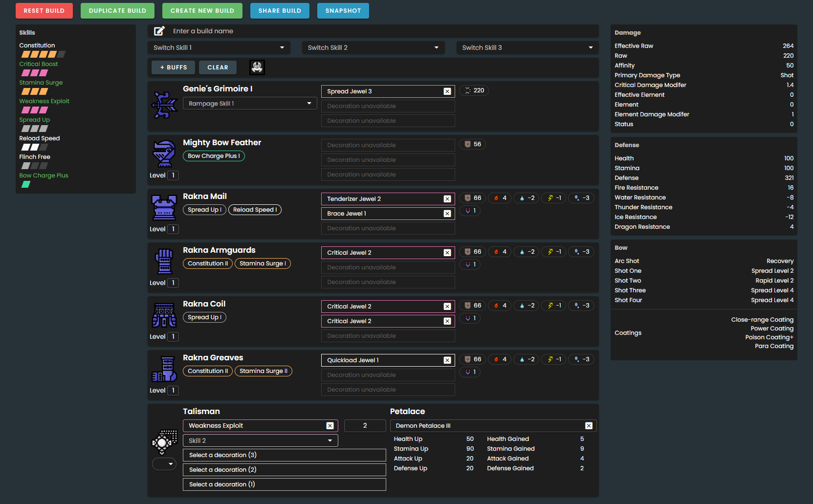Add buffs with the + Buffs button
813x504 pixels.
pos(174,67)
